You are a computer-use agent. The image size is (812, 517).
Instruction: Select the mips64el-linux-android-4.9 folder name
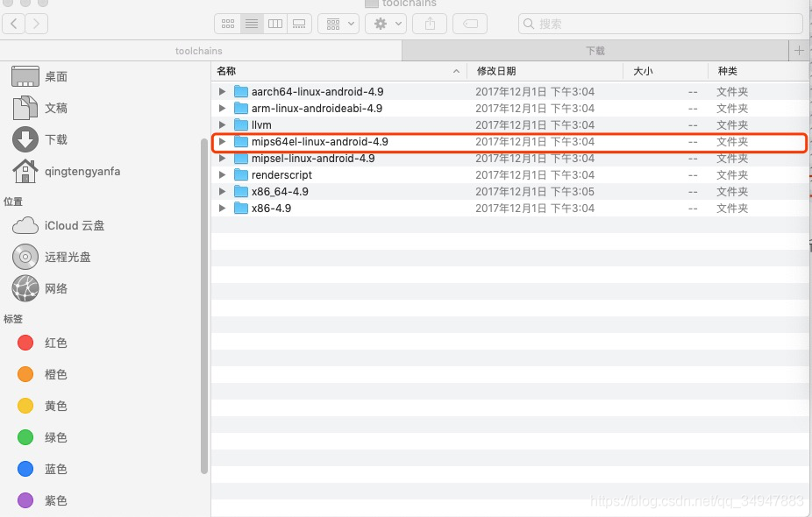(x=320, y=141)
